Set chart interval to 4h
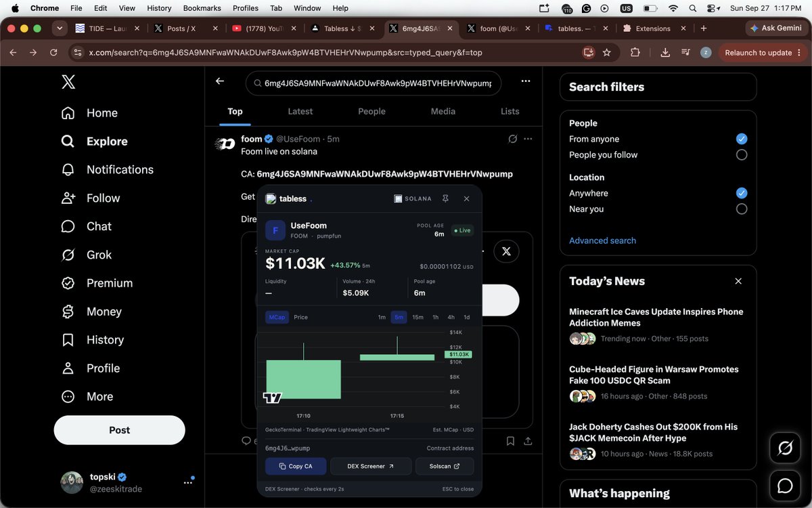The height and width of the screenshot is (508, 812). click(x=451, y=317)
